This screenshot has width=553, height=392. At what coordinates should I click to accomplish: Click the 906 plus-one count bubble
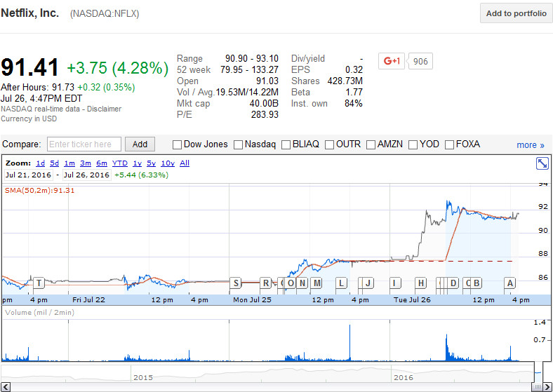[420, 61]
